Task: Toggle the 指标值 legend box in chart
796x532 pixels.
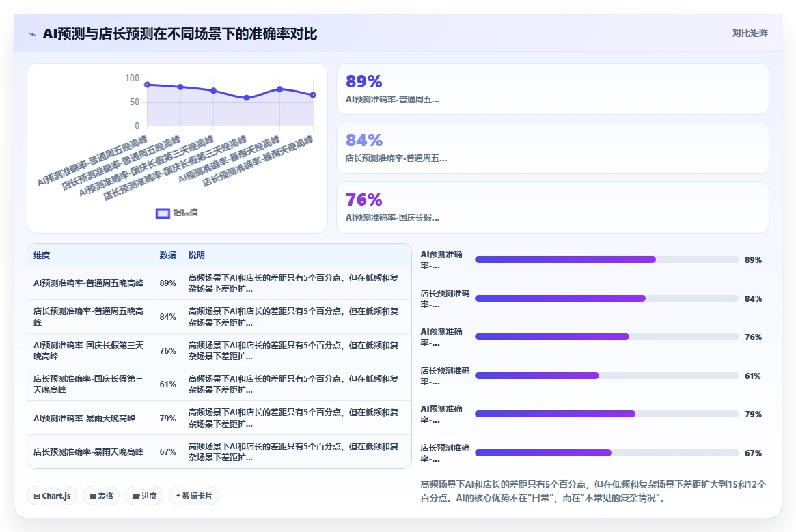Action: tap(163, 214)
